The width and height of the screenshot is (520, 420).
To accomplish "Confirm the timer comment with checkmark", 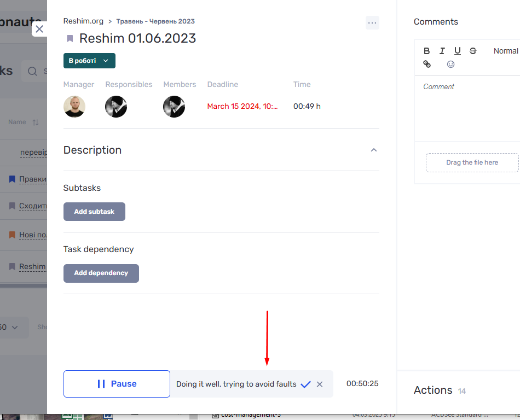I will [305, 384].
